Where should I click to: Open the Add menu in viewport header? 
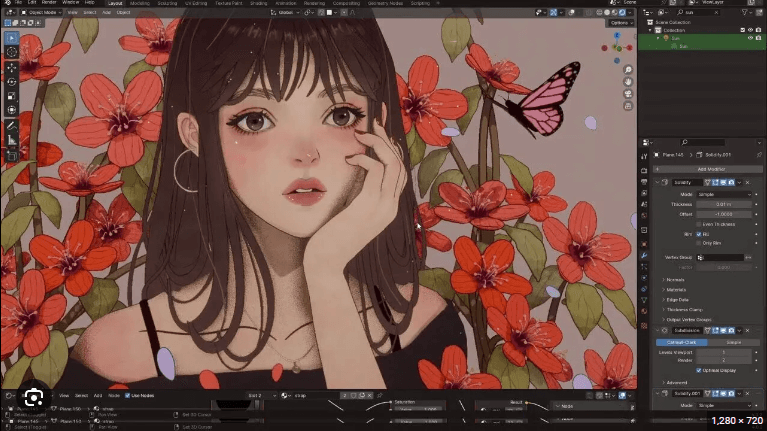click(106, 12)
